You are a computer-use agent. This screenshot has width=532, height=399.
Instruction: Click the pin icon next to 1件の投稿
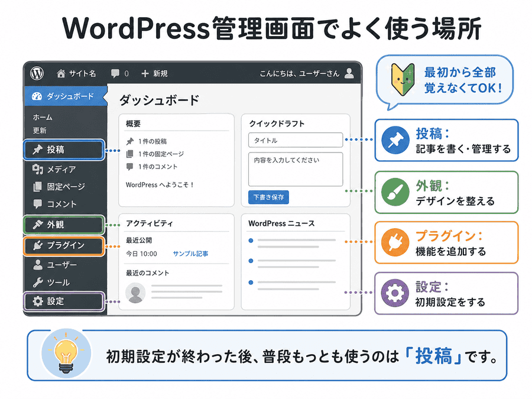click(x=130, y=141)
